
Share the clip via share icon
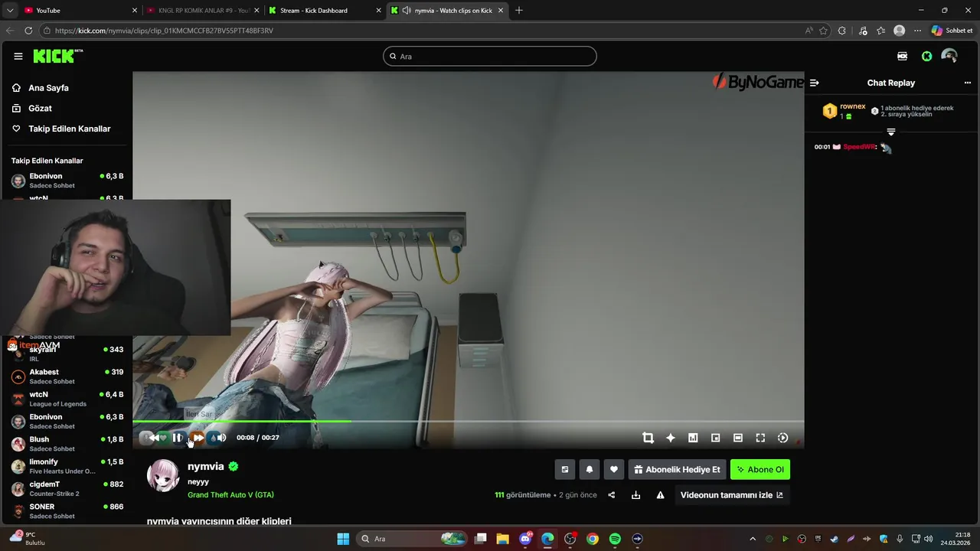[612, 495]
